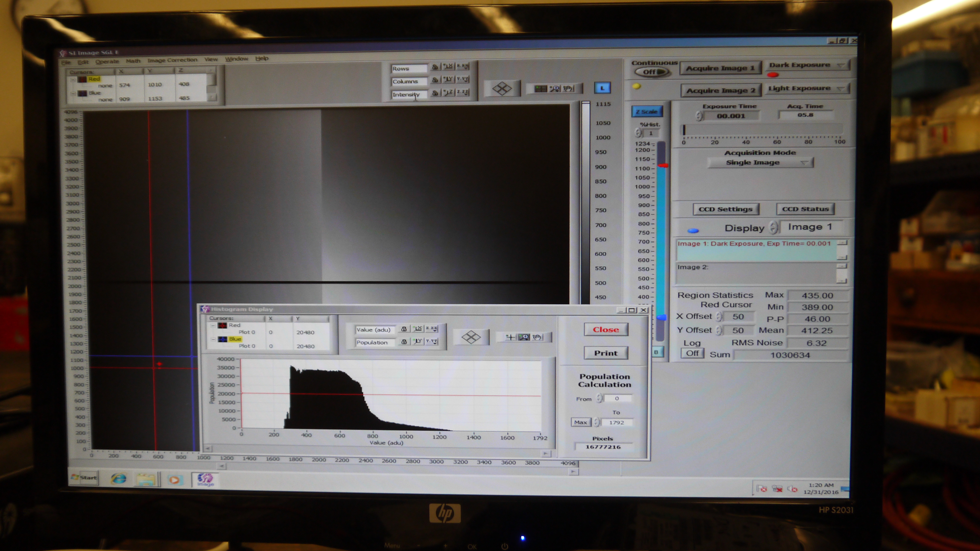
Task: Close the Histogram Display with red Close button
Action: (x=606, y=330)
